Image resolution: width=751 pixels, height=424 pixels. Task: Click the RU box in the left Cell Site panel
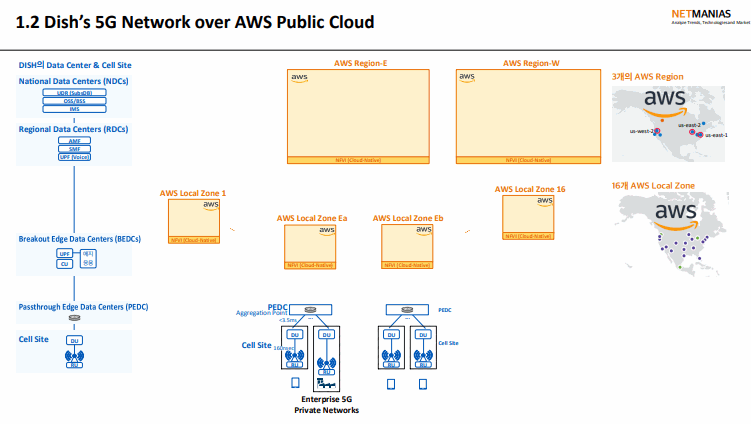[74, 365]
